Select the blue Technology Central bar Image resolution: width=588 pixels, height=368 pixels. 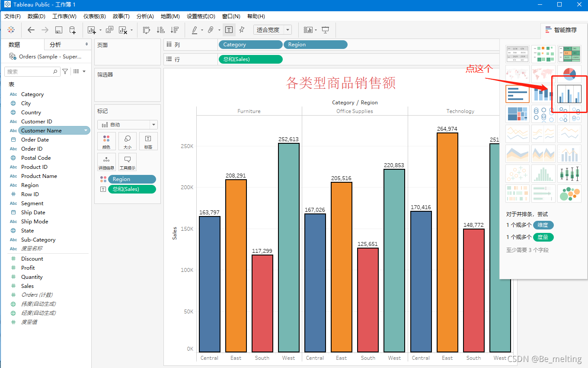421,281
